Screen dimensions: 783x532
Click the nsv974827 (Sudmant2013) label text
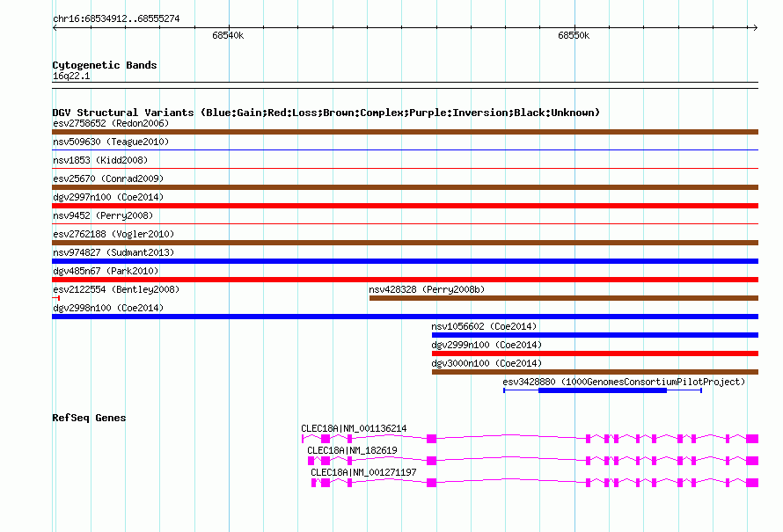pyautogui.click(x=113, y=252)
